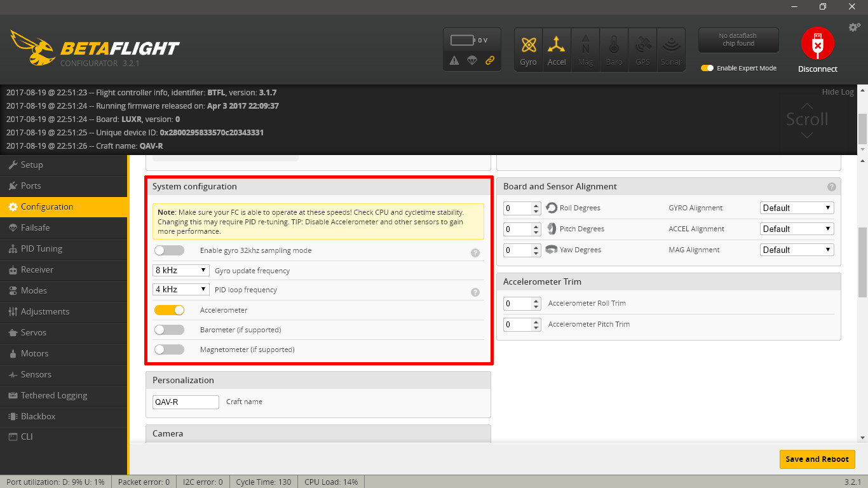Click the Accel sensor icon
The image size is (868, 488).
tap(557, 50)
